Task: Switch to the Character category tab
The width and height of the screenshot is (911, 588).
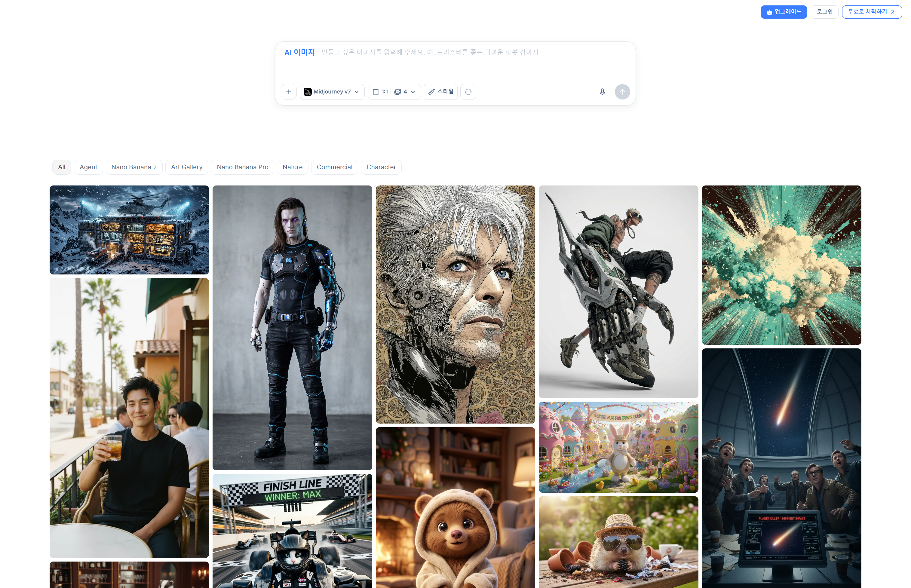Action: coord(381,167)
